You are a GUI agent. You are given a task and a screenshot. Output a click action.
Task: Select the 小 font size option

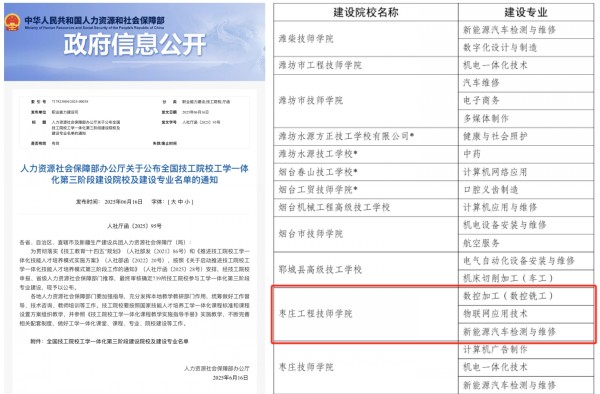tap(186, 202)
